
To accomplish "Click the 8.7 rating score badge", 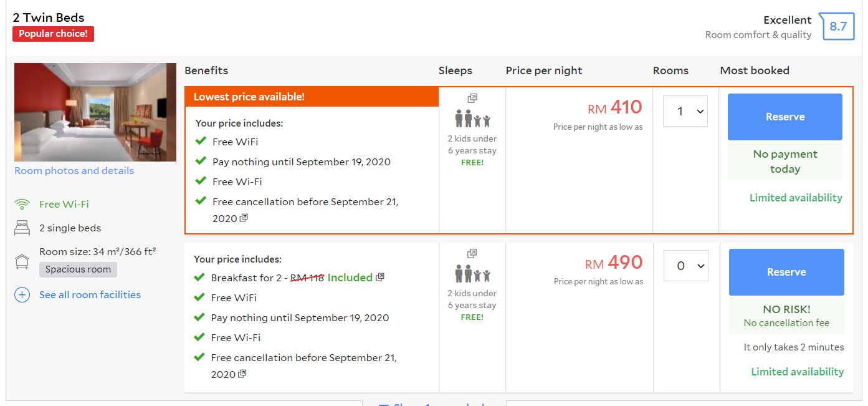I will pyautogui.click(x=838, y=26).
